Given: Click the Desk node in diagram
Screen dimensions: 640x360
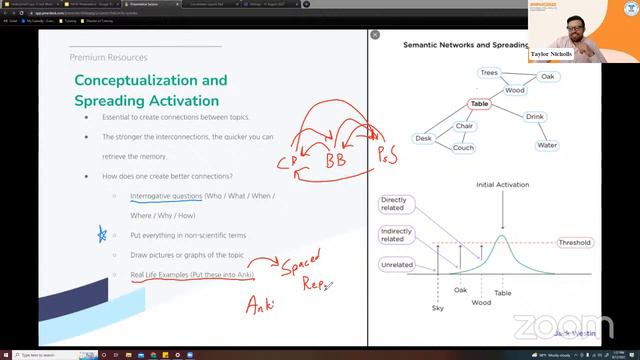Looking at the screenshot, I should (423, 138).
